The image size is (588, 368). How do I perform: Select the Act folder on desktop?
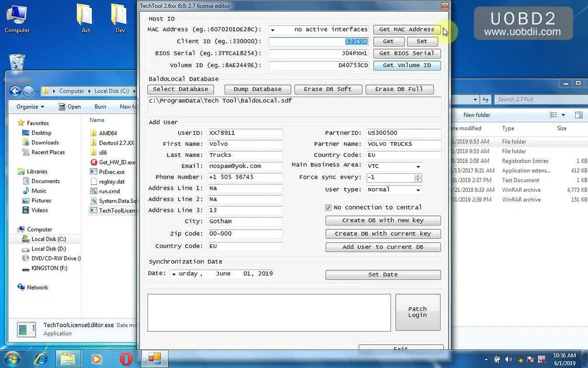[x=85, y=19]
